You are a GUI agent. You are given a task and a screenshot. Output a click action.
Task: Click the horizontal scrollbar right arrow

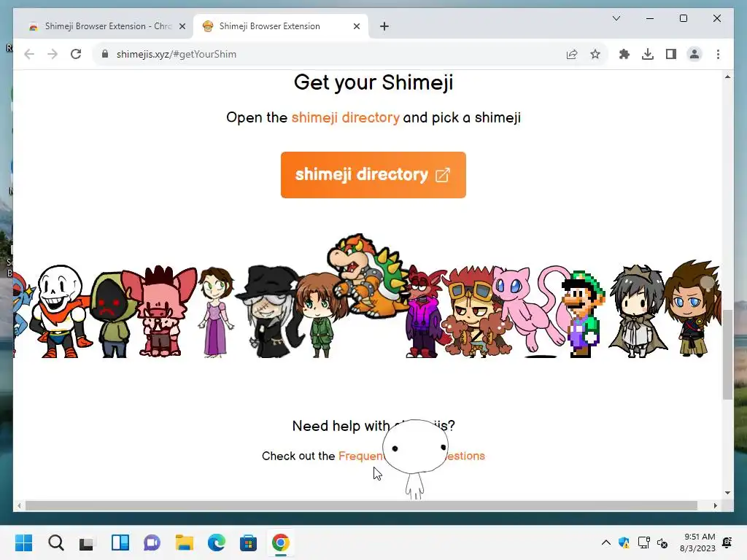click(715, 506)
